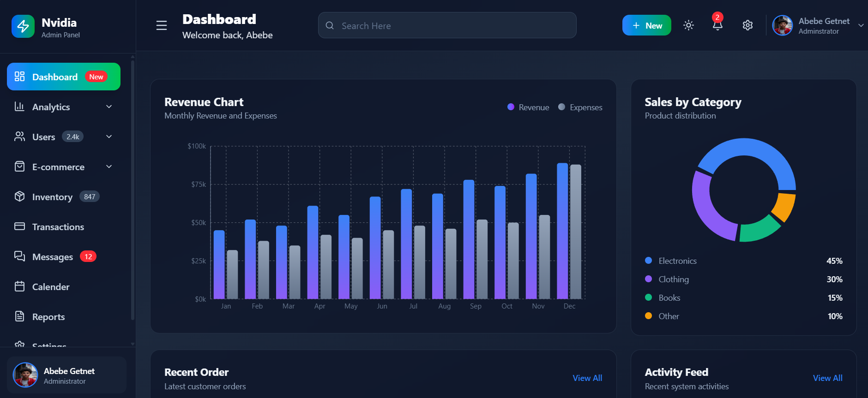Click the December revenue bar

coord(562,231)
